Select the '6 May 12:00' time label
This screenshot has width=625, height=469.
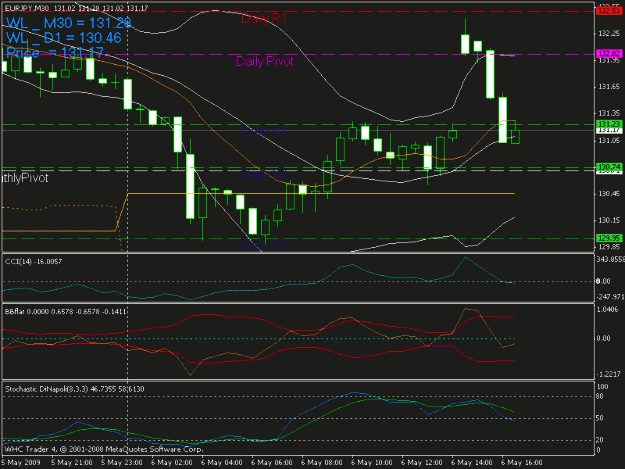pyautogui.click(x=422, y=463)
